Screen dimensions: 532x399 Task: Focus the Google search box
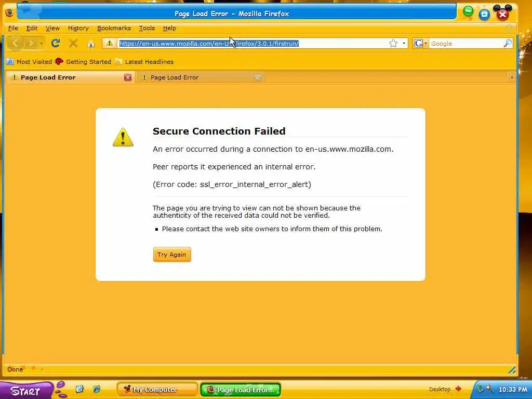tap(466, 44)
